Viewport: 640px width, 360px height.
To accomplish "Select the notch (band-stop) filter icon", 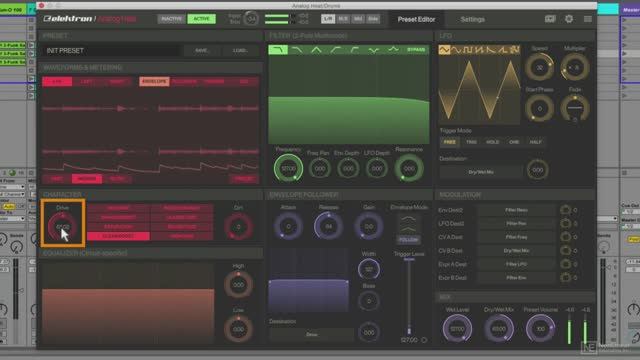I will pos(373,50).
